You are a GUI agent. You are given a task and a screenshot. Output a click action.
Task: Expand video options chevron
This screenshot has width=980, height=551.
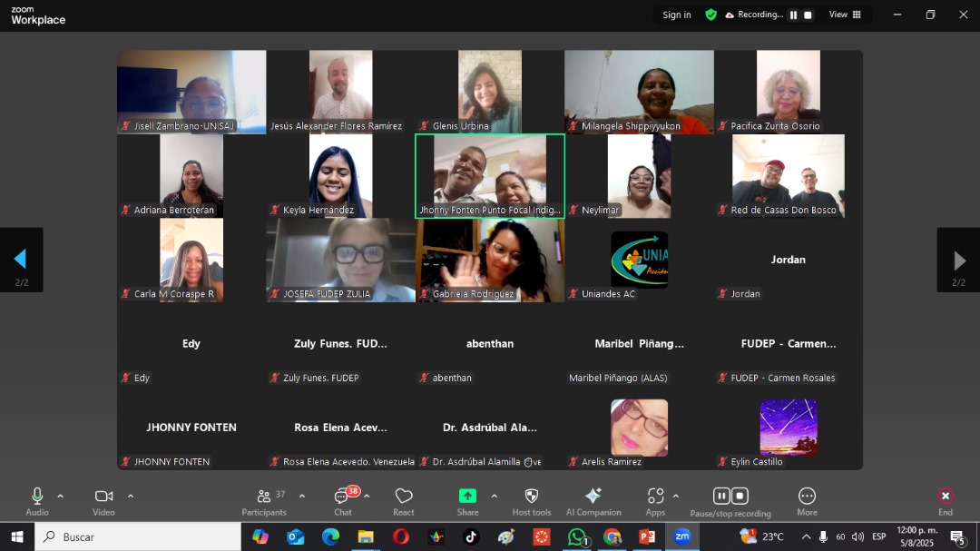click(x=131, y=497)
